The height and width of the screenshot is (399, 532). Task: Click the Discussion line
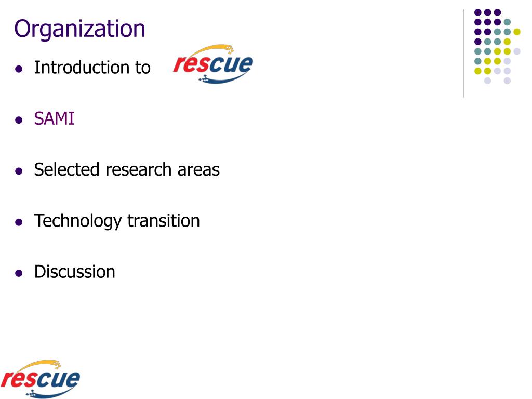click(75, 272)
